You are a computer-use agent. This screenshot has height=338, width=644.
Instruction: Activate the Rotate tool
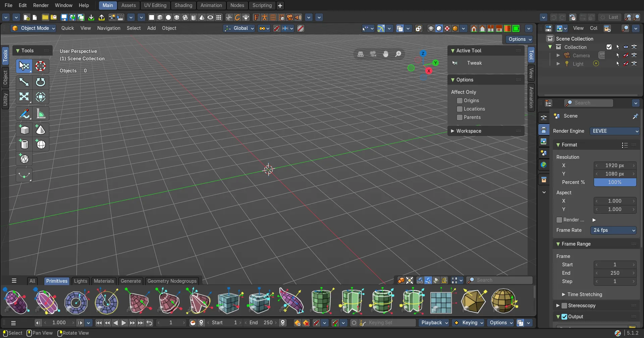coord(41,82)
